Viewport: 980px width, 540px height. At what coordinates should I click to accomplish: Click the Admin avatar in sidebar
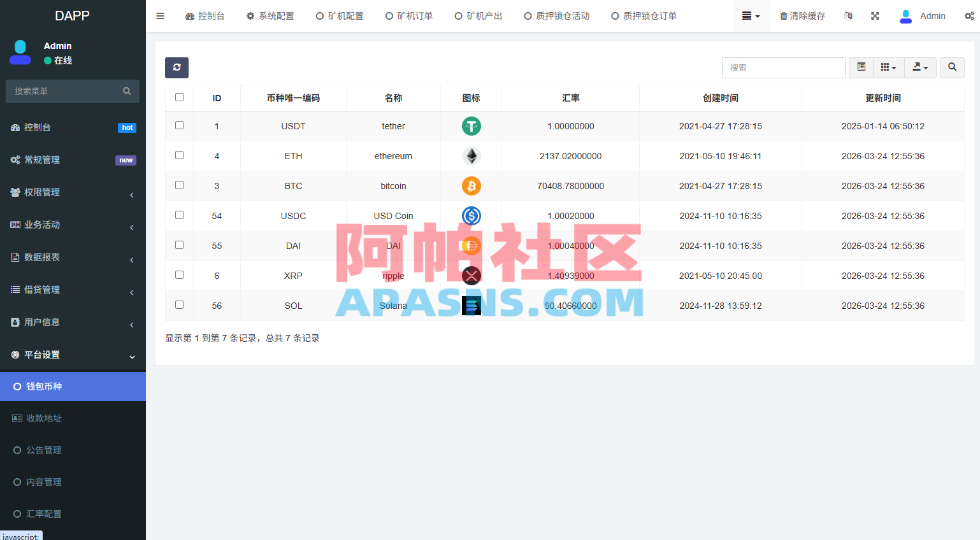[x=20, y=52]
